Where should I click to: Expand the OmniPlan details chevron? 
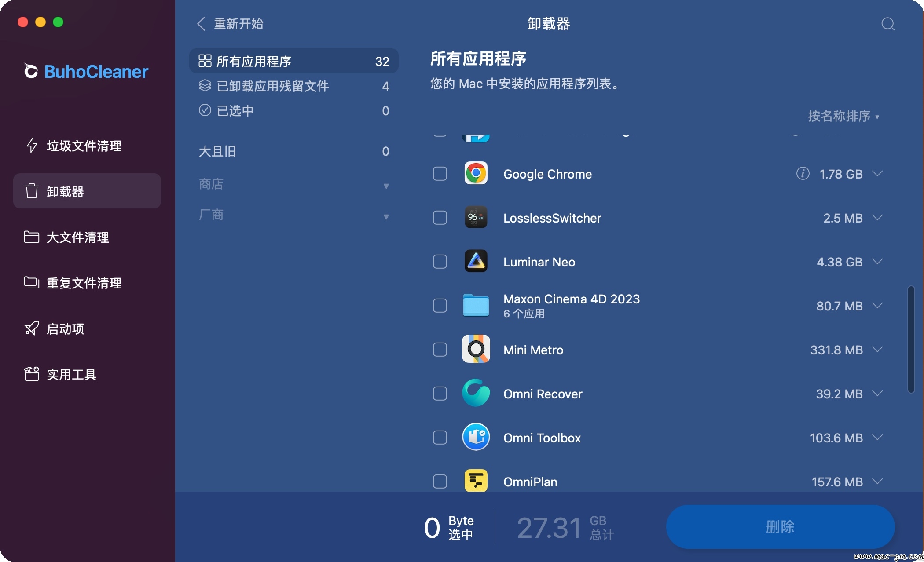point(877,482)
